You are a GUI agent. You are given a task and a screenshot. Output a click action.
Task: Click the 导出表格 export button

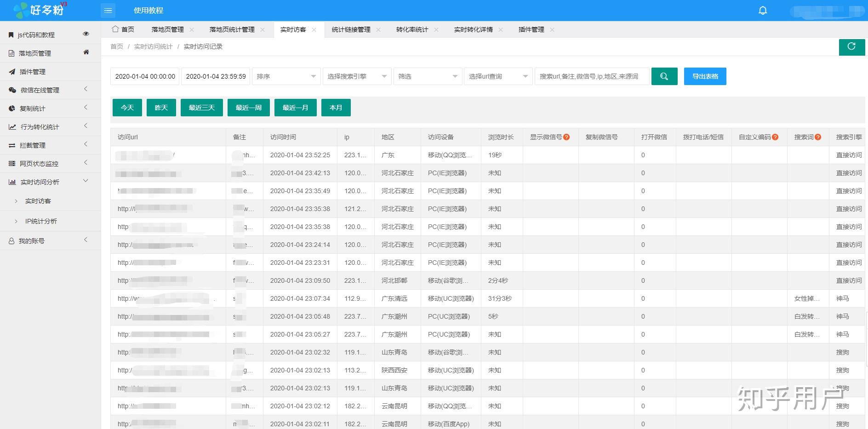pyautogui.click(x=705, y=76)
